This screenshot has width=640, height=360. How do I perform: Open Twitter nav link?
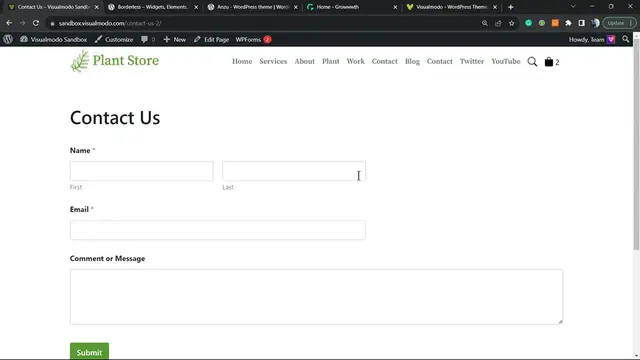(x=472, y=61)
